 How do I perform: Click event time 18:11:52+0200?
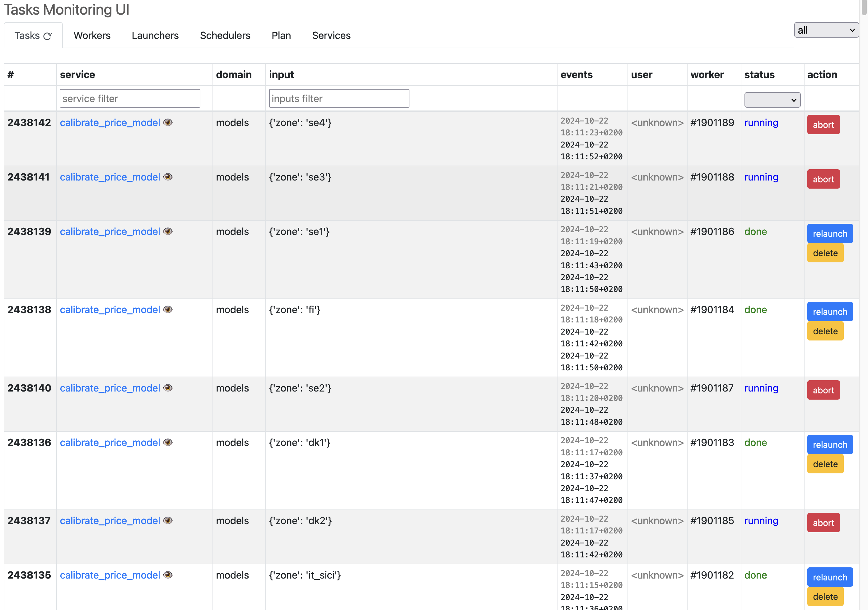(x=591, y=157)
